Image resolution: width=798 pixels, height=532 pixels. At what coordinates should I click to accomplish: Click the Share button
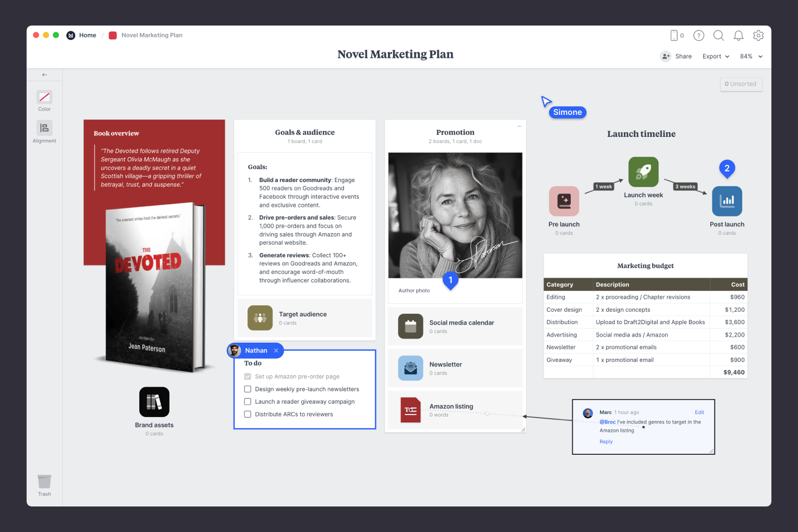point(676,56)
